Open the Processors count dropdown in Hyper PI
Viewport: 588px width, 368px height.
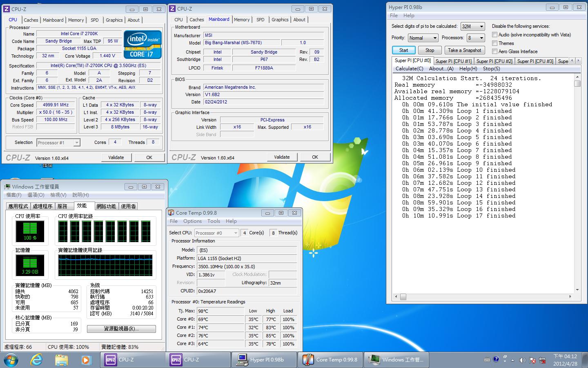point(476,38)
